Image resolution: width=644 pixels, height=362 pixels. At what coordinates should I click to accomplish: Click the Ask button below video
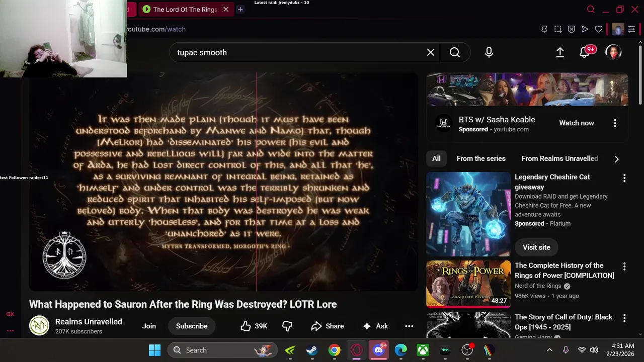375,326
